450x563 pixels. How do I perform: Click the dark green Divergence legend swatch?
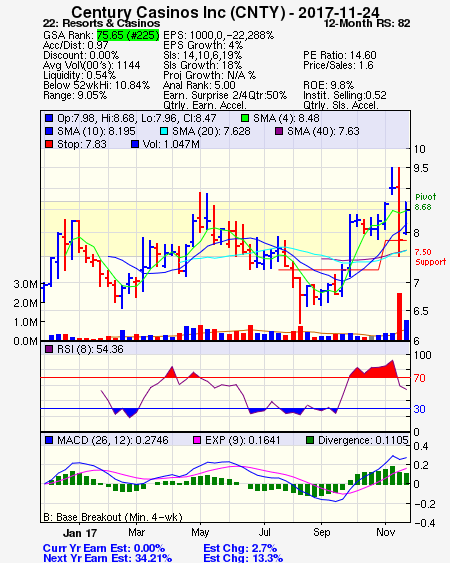[310, 440]
